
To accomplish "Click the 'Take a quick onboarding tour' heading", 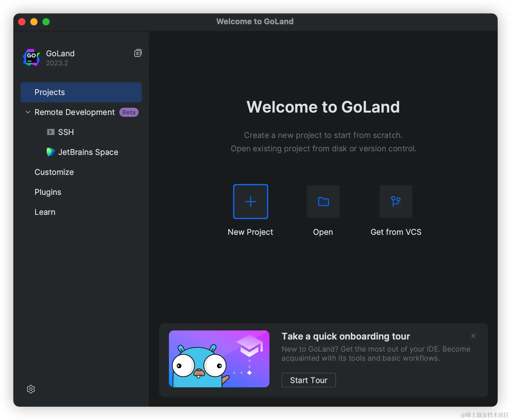I will (x=346, y=336).
